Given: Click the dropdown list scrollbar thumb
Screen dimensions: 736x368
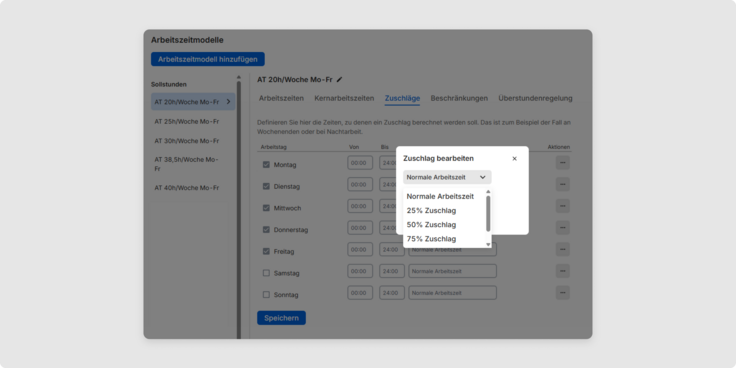Looking at the screenshot, I should coord(488,213).
